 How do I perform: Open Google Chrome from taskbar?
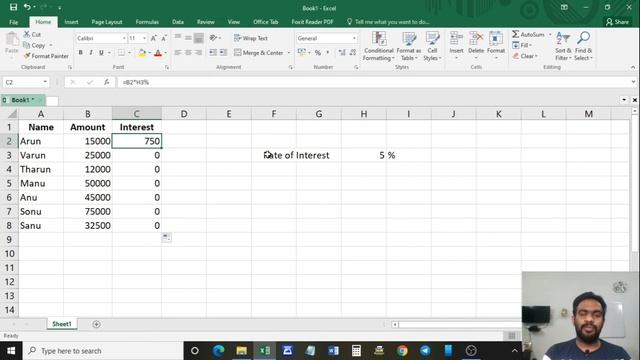click(402, 351)
